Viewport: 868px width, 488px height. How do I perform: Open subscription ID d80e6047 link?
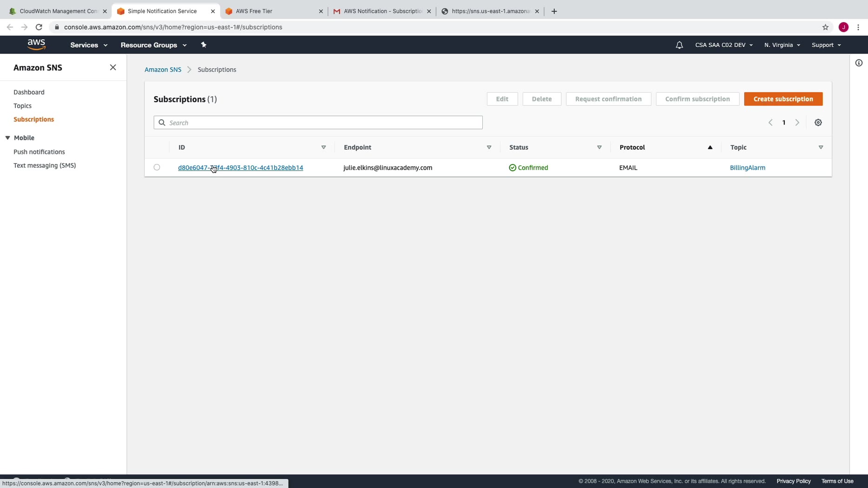click(x=240, y=167)
